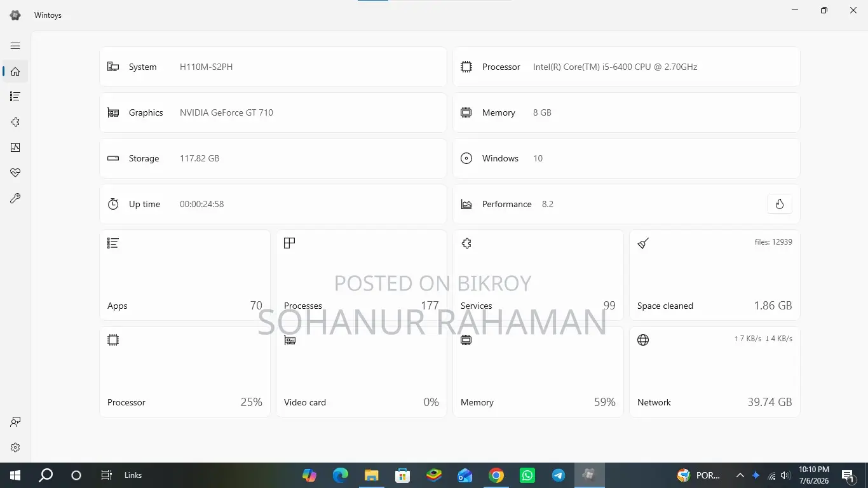
Task: Open the Video card 0% tile
Action: pos(362,372)
